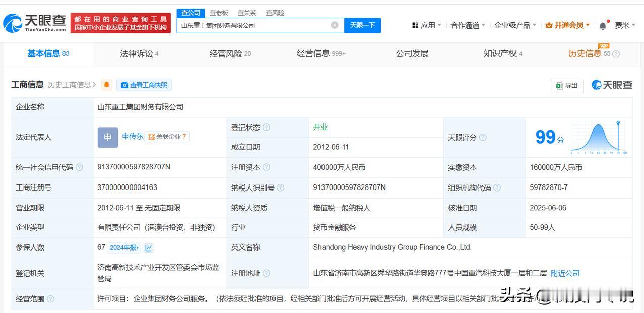644x313 pixels.
Task: Open the 经营风险 tab
Action: tap(230, 53)
